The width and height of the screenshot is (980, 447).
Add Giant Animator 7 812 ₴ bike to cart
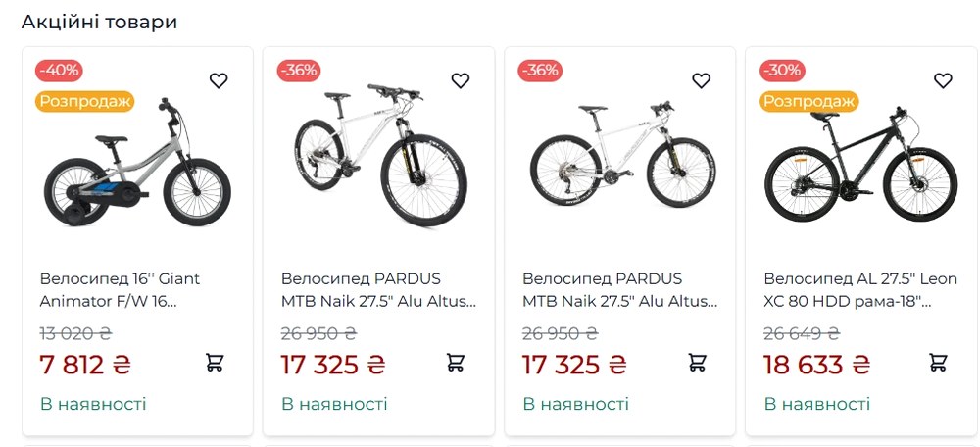pyautogui.click(x=215, y=363)
